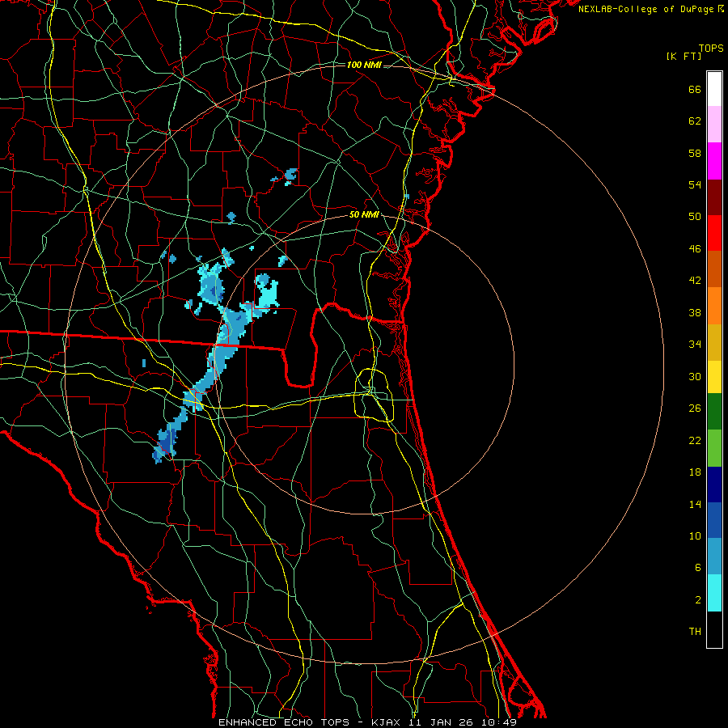The width and height of the screenshot is (728, 728).
Task: Click the 'TH' threshold label
Action: pos(695,632)
